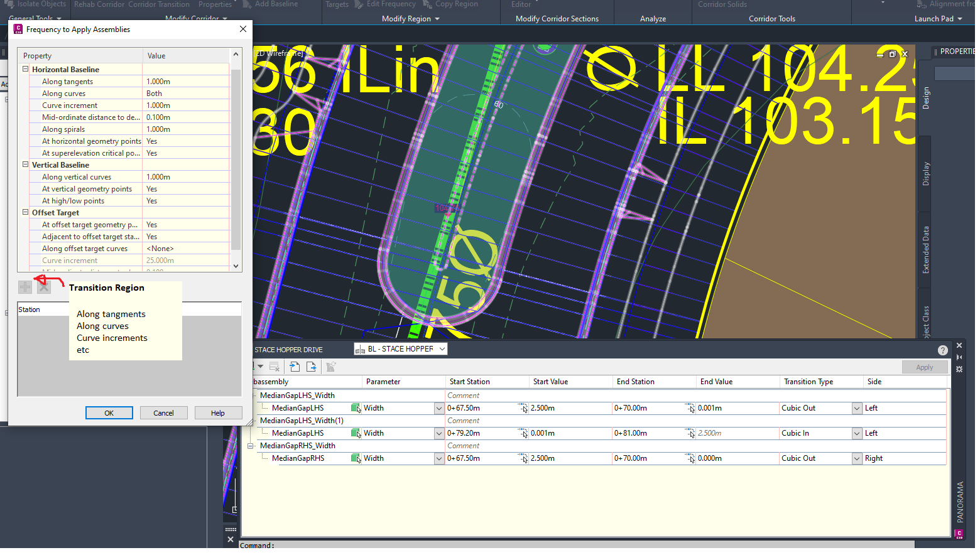Open the Transition Type dropdown showing Cubic Out
Viewport: 980px width, 560px height.
856,407
